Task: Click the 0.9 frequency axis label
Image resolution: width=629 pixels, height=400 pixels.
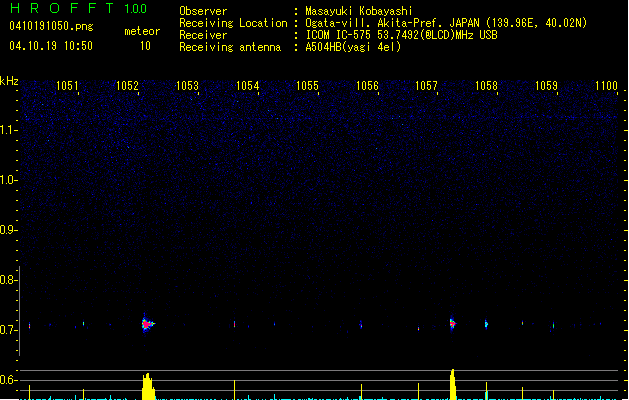Action: (9, 230)
